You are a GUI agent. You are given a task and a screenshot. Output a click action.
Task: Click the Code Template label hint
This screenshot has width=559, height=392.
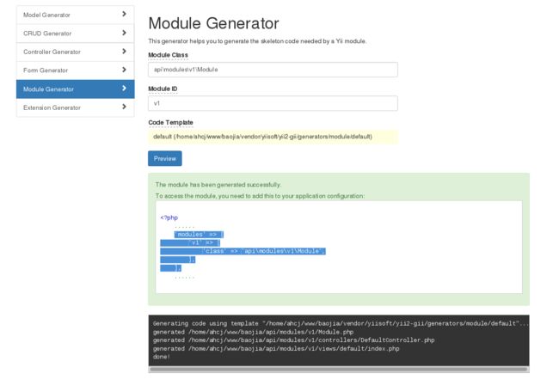[170, 123]
